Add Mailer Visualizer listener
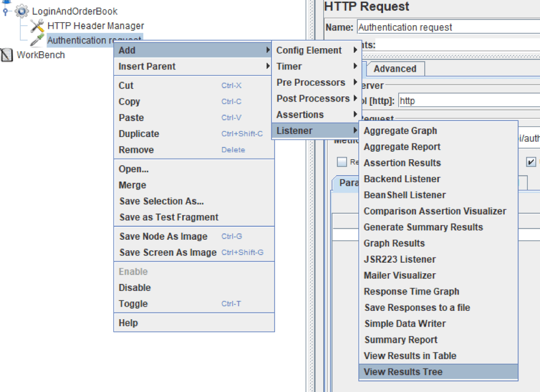 tap(438, 276)
